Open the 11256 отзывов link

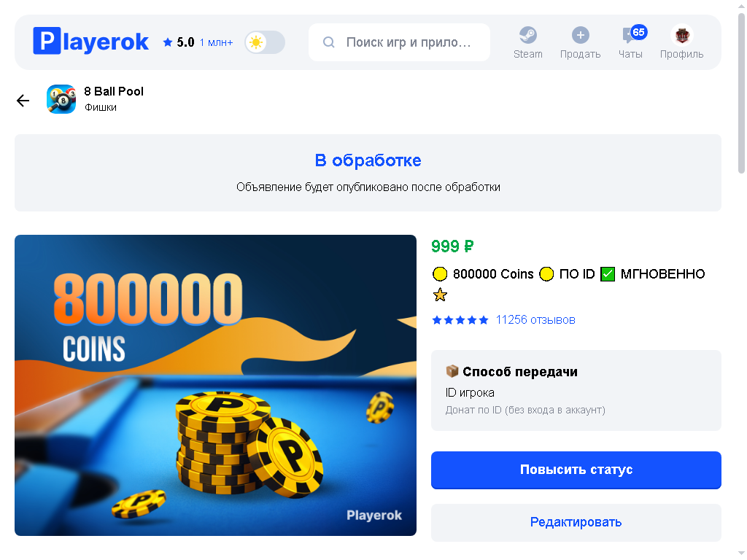pos(535,320)
